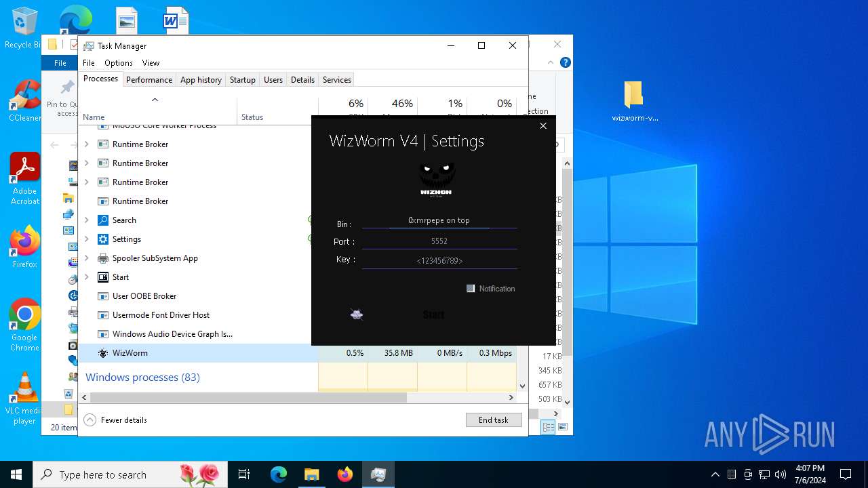The width and height of the screenshot is (868, 488).
Task: Expand the Settings process row
Action: [86, 239]
